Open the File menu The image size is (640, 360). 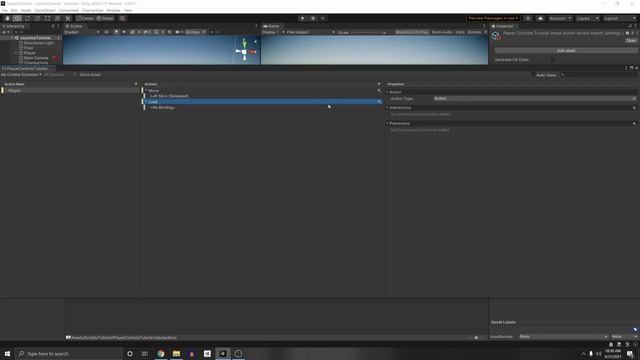[4, 10]
